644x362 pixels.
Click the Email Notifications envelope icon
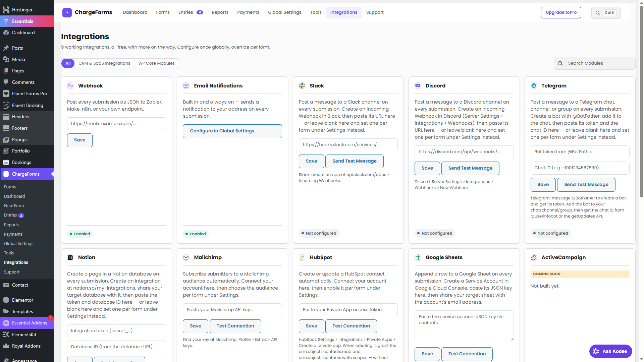[x=186, y=86]
